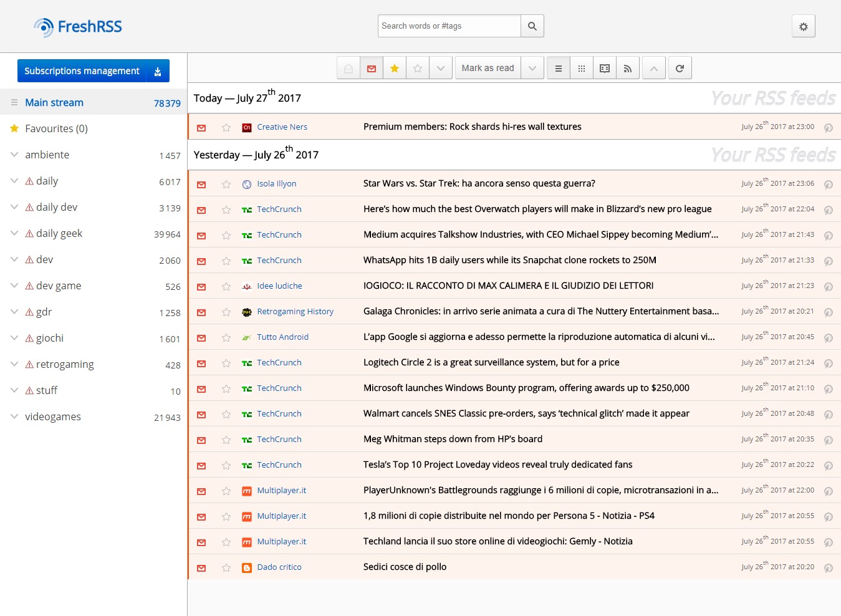
Task: Star the WhatsApp hits 1B article
Action: coord(226,261)
